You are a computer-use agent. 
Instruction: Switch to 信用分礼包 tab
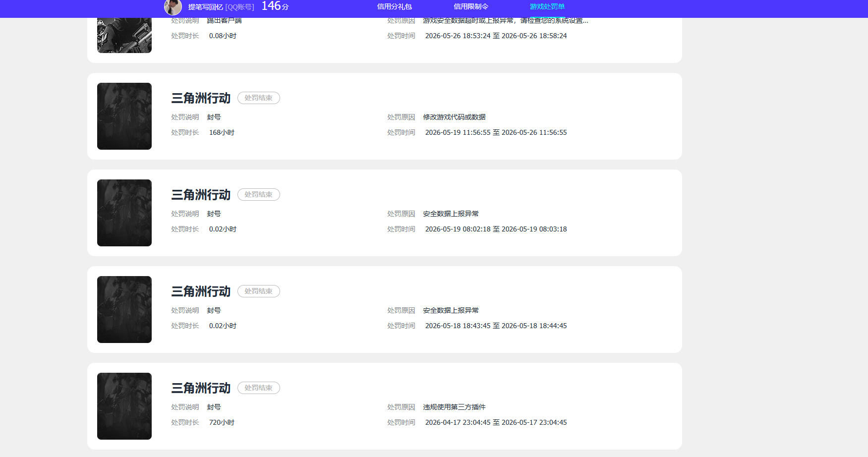tap(395, 6)
